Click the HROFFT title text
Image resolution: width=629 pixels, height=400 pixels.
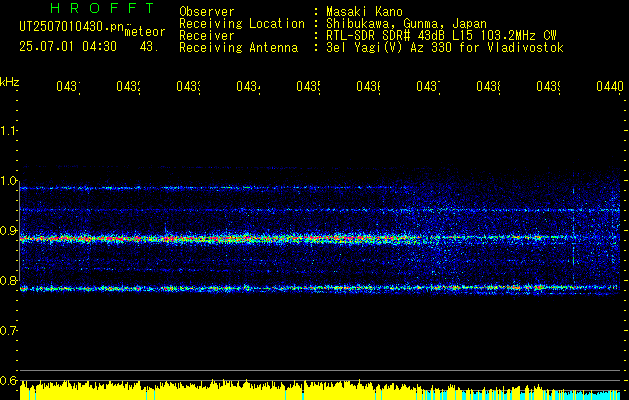[103, 8]
